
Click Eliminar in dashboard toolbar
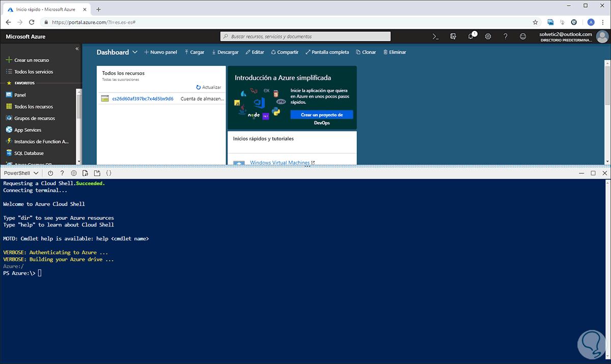(x=395, y=52)
